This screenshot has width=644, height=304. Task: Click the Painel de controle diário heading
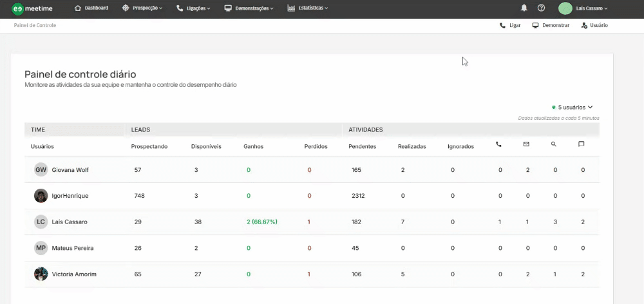pos(80,74)
